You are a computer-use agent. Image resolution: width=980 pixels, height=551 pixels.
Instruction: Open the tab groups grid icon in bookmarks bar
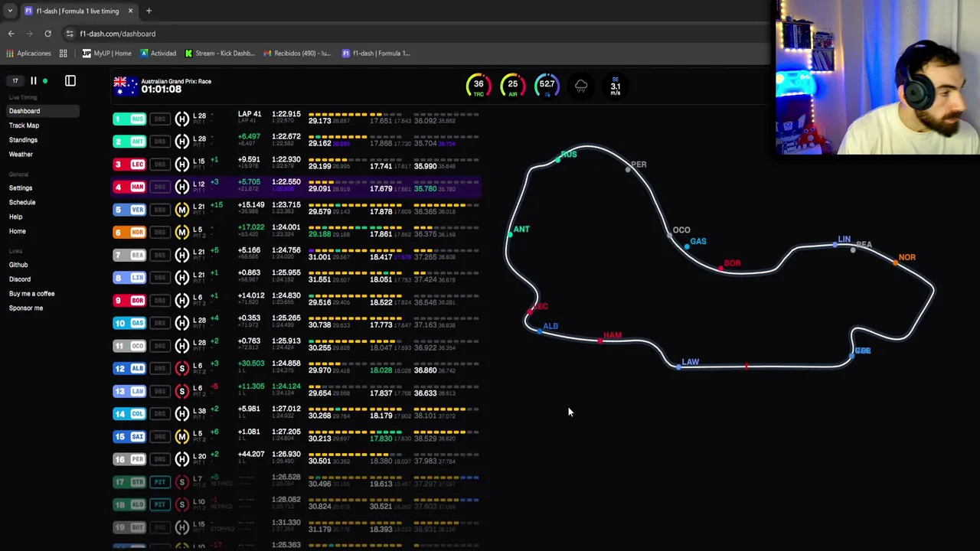click(64, 54)
